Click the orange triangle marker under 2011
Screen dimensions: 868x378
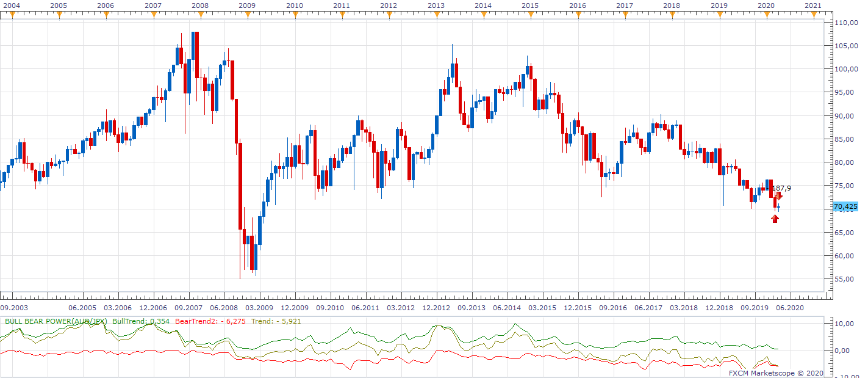pyautogui.click(x=342, y=14)
